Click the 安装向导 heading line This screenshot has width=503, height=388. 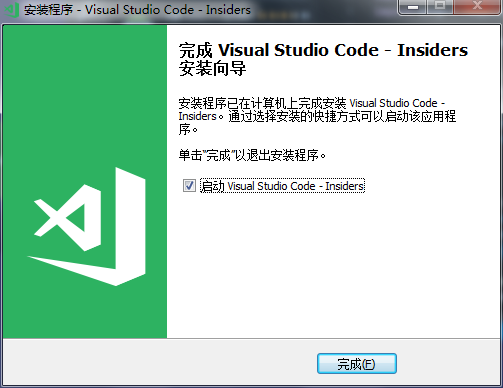point(212,68)
